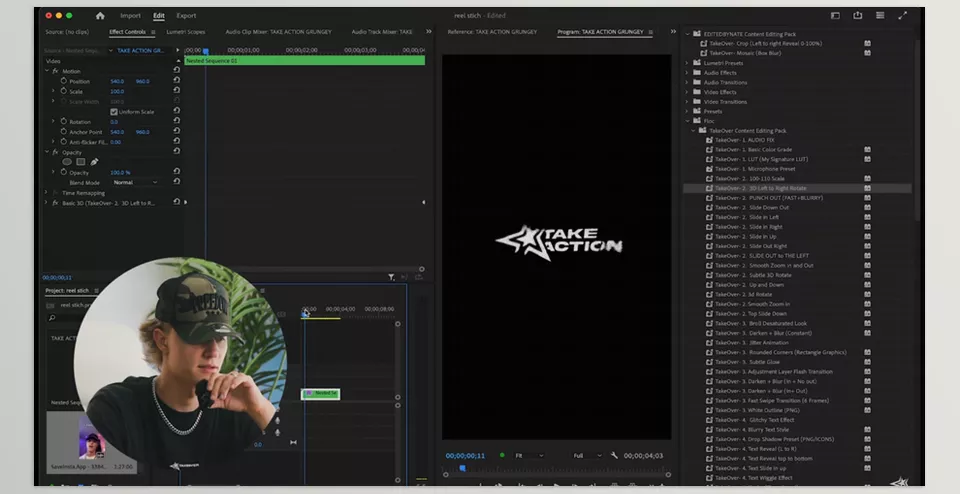Maximize frame with full-screen arrows icon
The width and height of the screenshot is (960, 494).
click(x=902, y=15)
